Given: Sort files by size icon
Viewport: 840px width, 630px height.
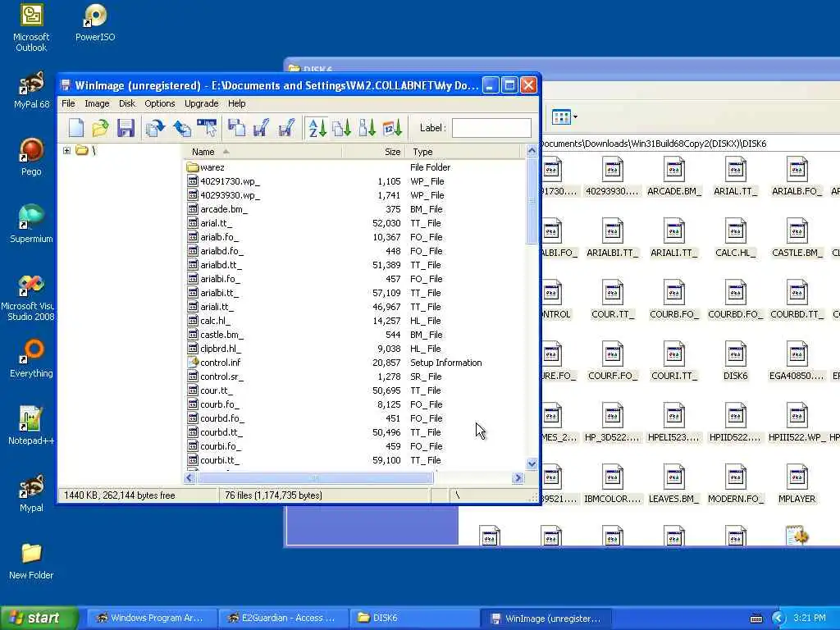Looking at the screenshot, I should [x=367, y=128].
